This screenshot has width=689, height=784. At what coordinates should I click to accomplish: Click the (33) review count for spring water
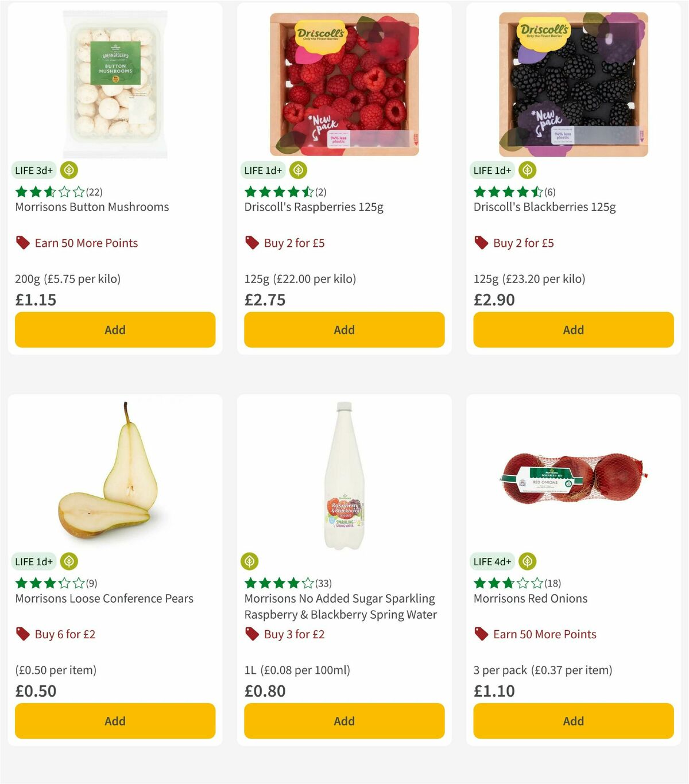click(x=322, y=583)
